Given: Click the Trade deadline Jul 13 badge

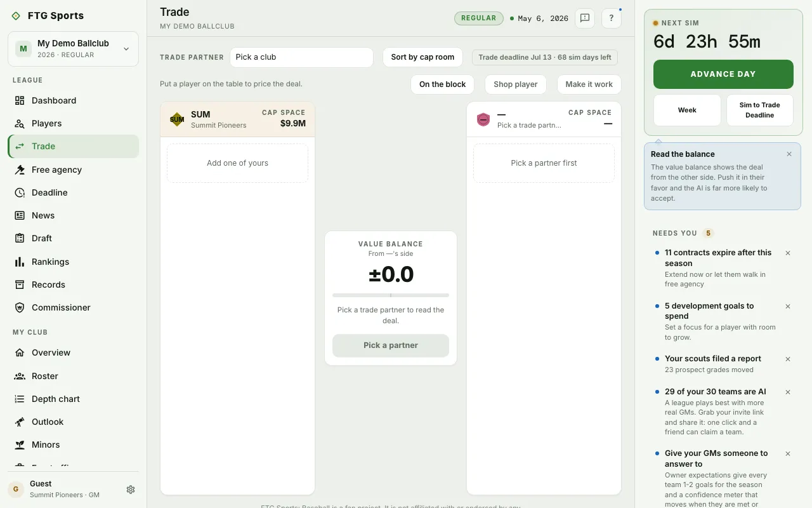Looking at the screenshot, I should 545,57.
